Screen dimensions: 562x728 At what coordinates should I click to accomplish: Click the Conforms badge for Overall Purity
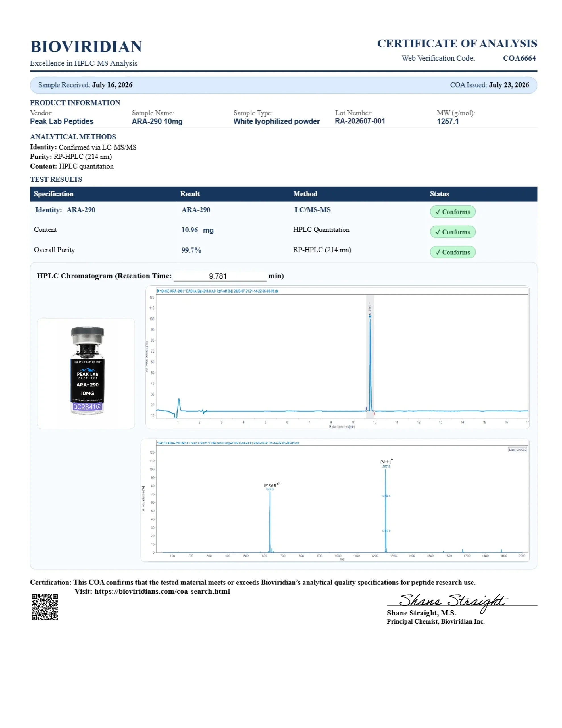452,252
